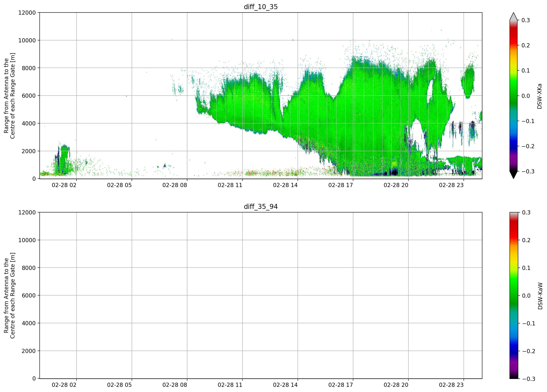The width and height of the screenshot is (547, 392).
Task: Click the diff_10_35 plot title
Action: 261,7
